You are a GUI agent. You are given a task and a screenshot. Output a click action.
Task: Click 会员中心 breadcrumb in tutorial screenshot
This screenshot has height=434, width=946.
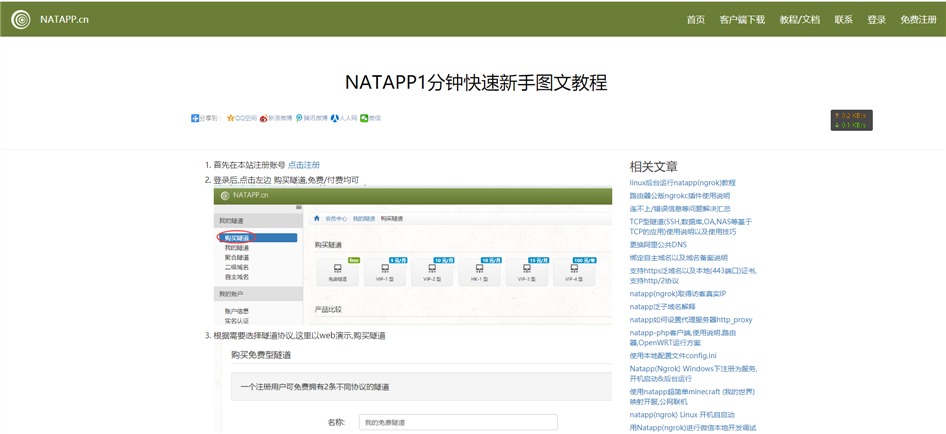point(336,219)
